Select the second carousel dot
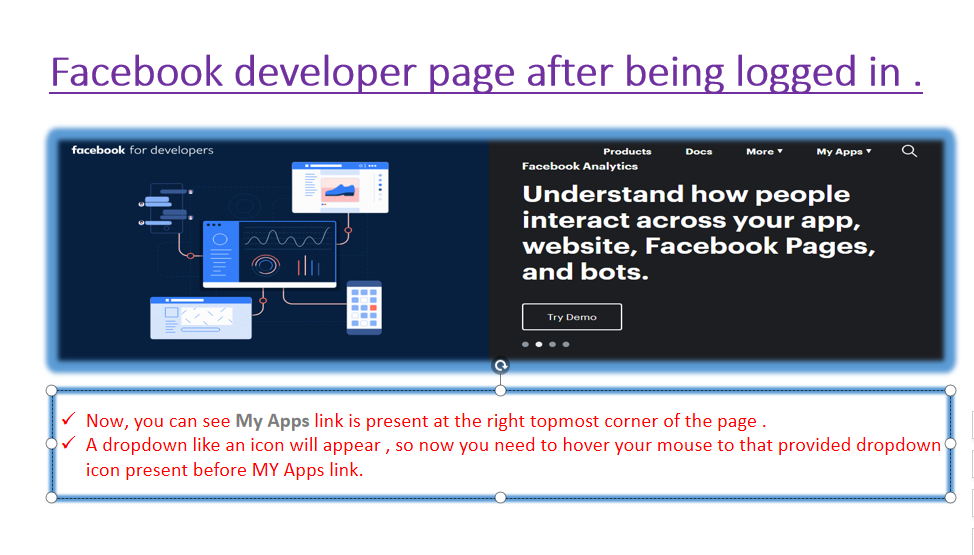The height and width of the screenshot is (555, 974). (x=539, y=344)
